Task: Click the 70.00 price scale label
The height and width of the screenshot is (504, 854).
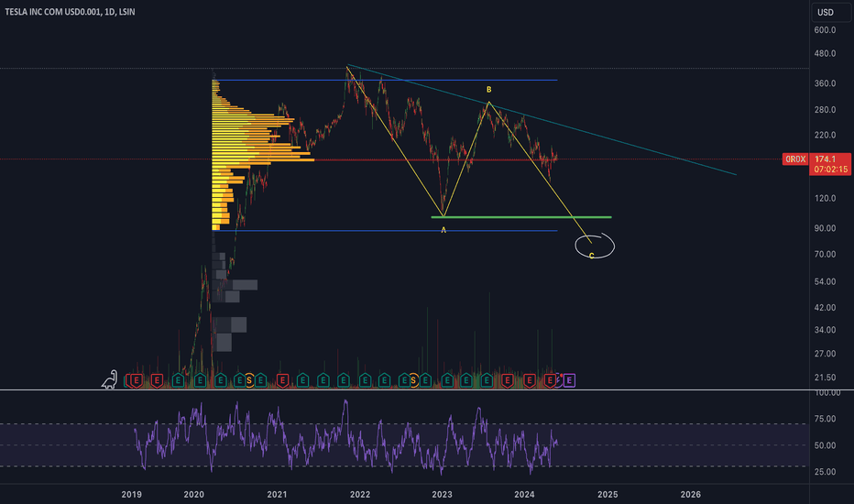Action: (x=825, y=255)
